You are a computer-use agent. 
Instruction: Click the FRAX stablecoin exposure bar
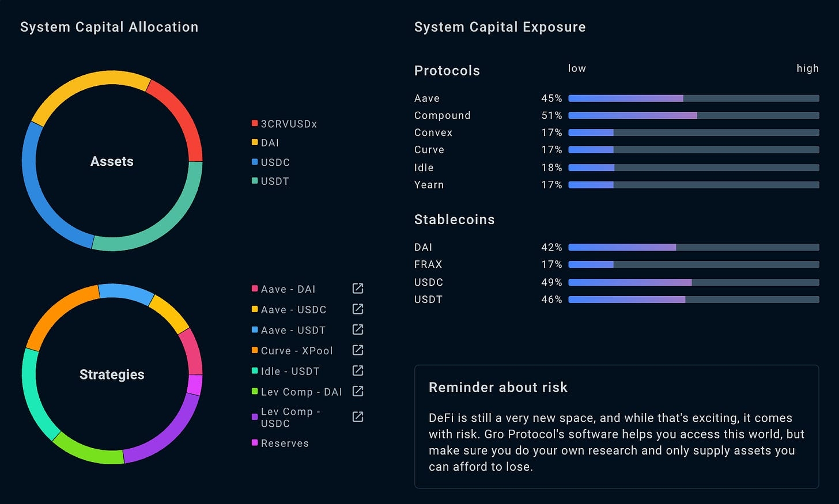pyautogui.click(x=693, y=264)
